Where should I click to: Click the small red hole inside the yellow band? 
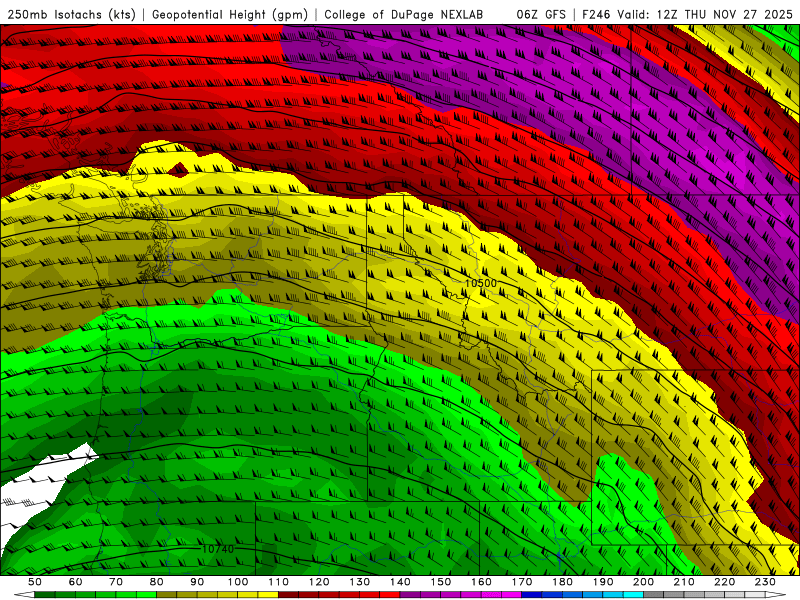coord(178,169)
